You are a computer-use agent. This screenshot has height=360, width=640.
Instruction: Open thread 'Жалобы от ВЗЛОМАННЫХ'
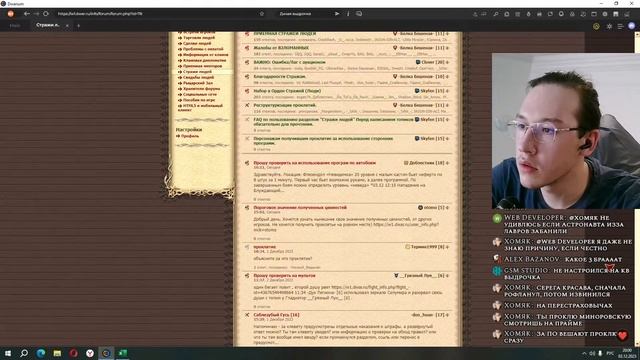(x=281, y=48)
